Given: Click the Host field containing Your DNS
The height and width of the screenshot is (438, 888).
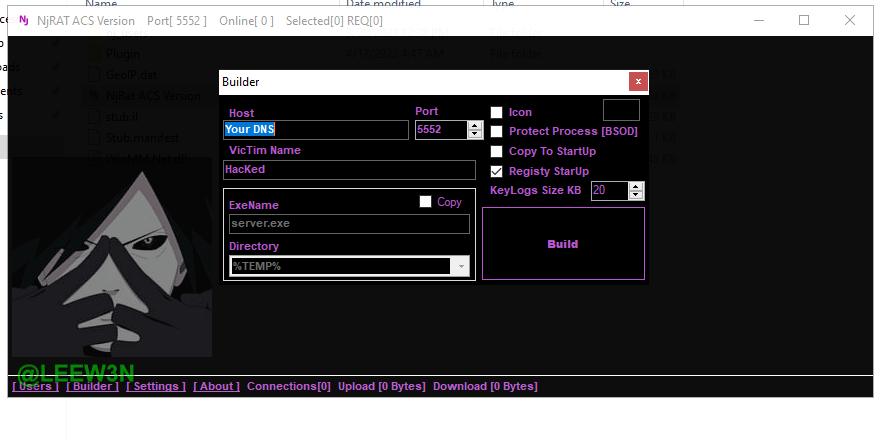Looking at the screenshot, I should click(x=315, y=130).
